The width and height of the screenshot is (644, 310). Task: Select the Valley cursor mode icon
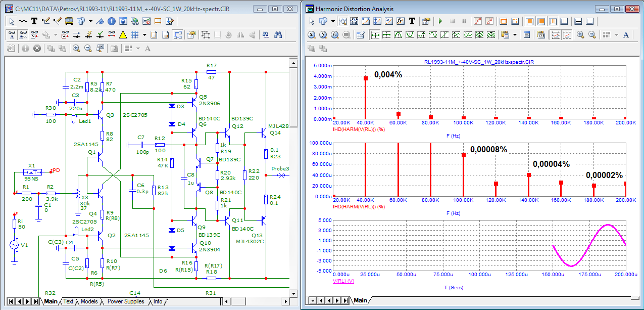[410, 35]
